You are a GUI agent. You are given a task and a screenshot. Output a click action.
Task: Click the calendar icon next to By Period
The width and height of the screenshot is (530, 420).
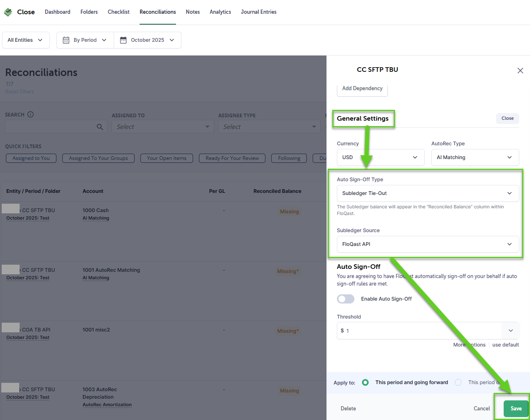click(66, 40)
